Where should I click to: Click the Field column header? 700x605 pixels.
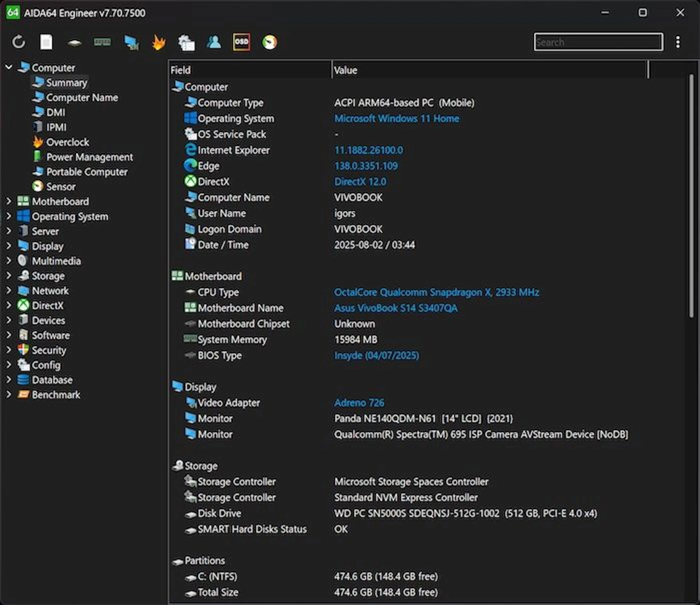tap(250, 70)
